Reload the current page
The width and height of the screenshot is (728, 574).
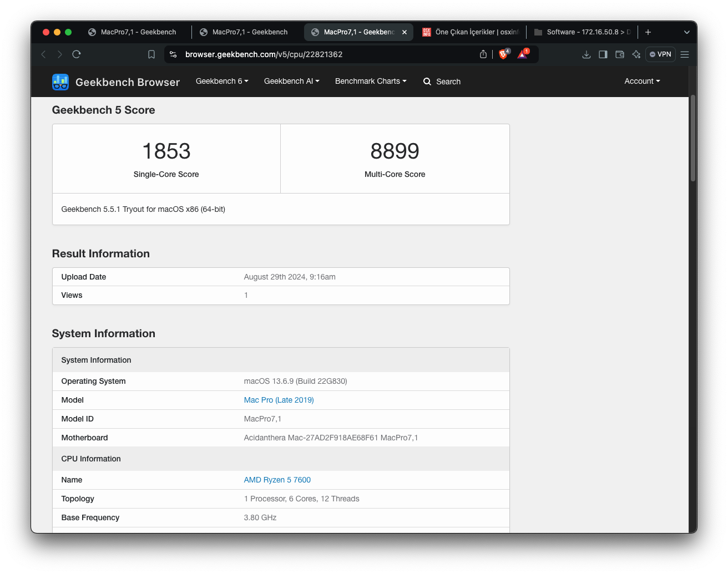coord(77,54)
